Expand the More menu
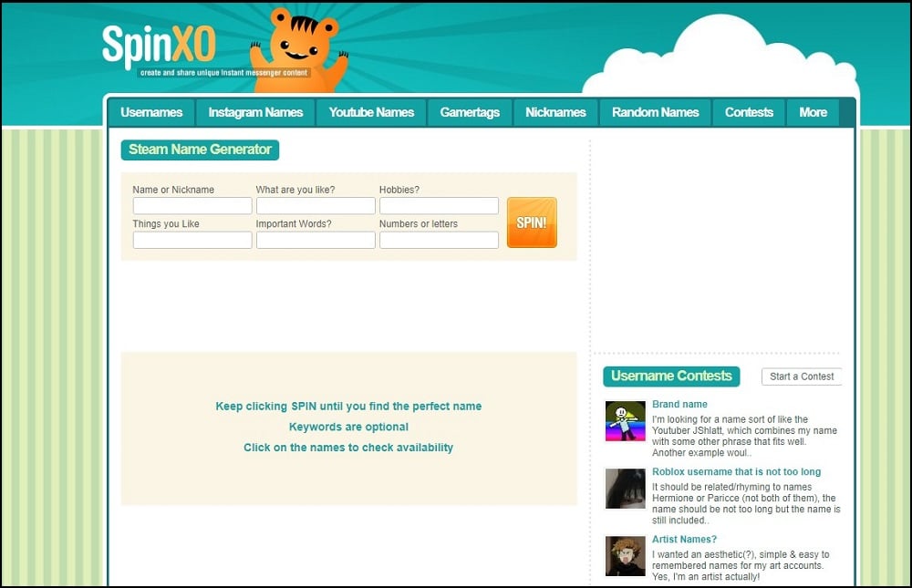 [813, 112]
